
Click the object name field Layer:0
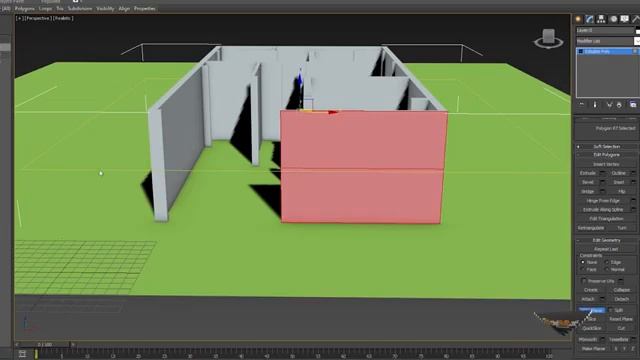[x=605, y=30]
